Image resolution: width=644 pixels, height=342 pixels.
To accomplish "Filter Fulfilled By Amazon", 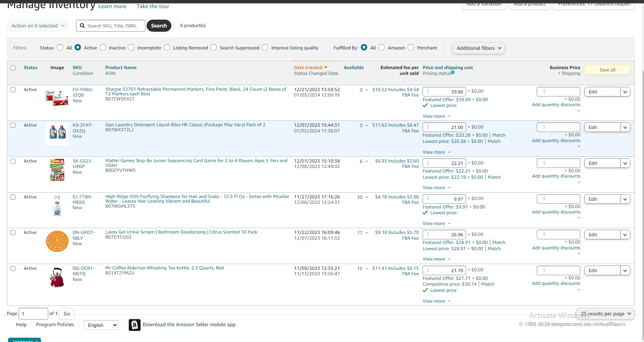I will [382, 47].
